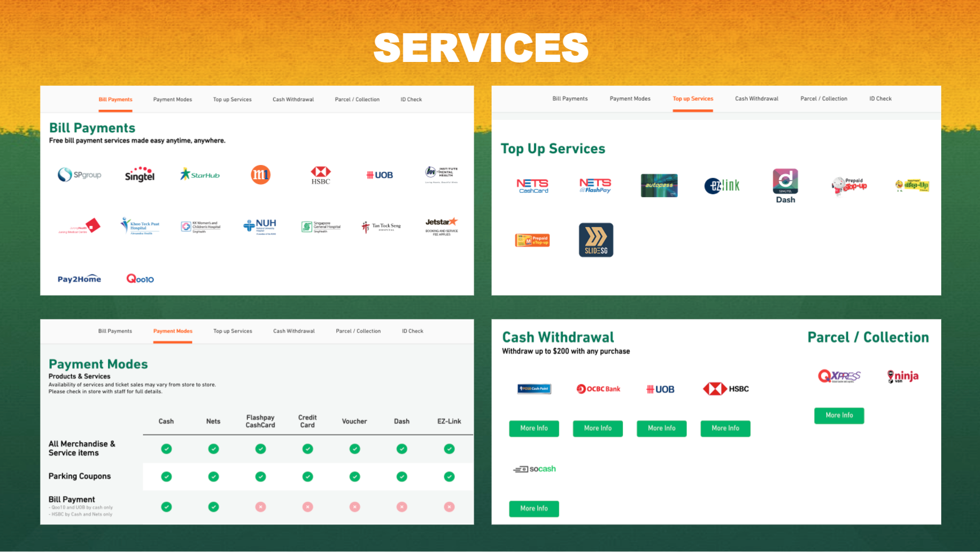Image resolution: width=980 pixels, height=552 pixels.
Task: Select the autopass card image
Action: (659, 185)
